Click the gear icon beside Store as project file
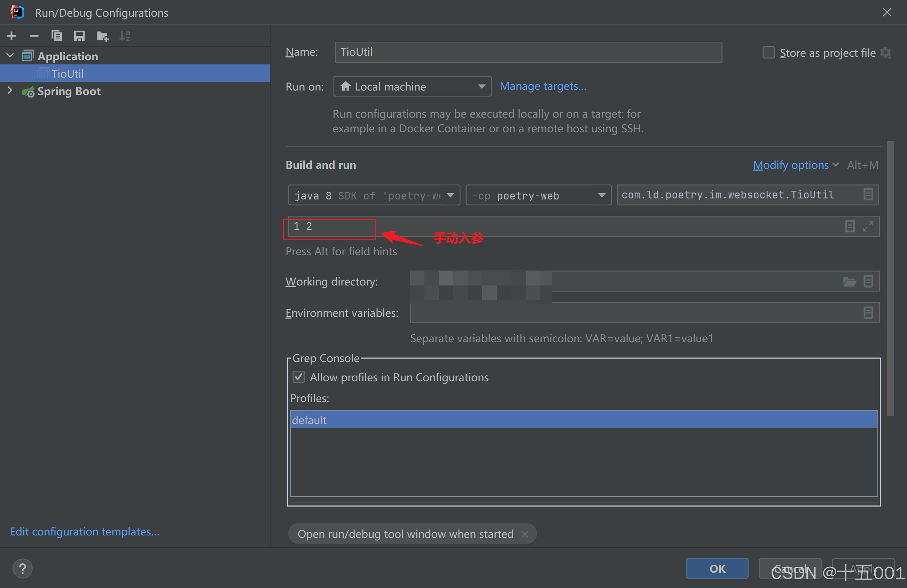The width and height of the screenshot is (907, 588). (886, 53)
